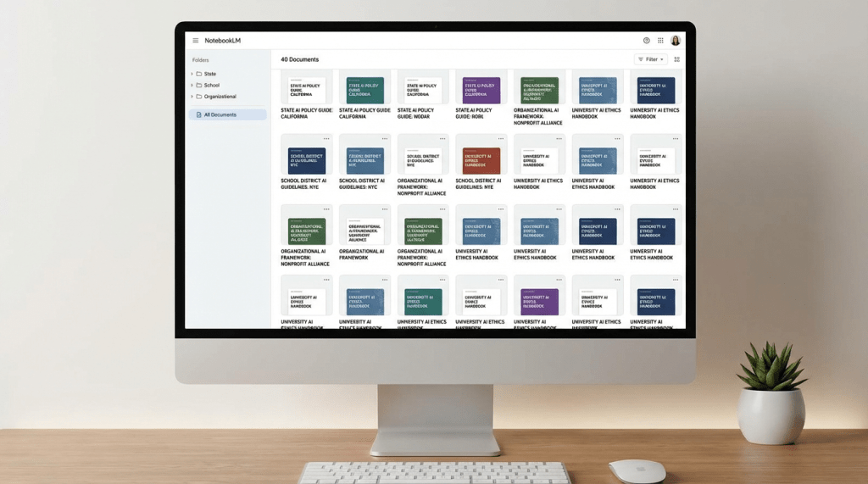Screen dimensions: 868x484
Task: Open the user profile avatar
Action: (x=676, y=41)
